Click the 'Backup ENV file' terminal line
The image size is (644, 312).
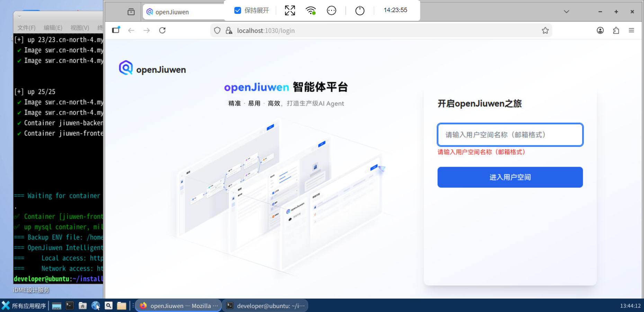pyautogui.click(x=59, y=237)
